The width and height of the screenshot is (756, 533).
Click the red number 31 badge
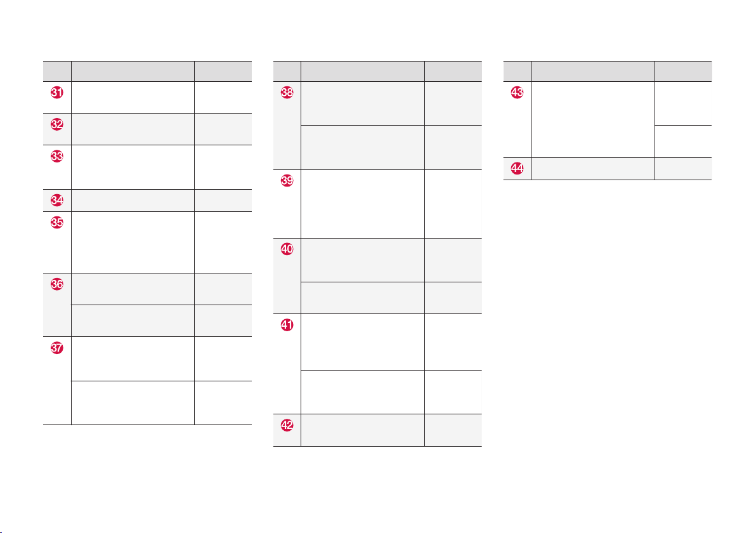point(57,92)
